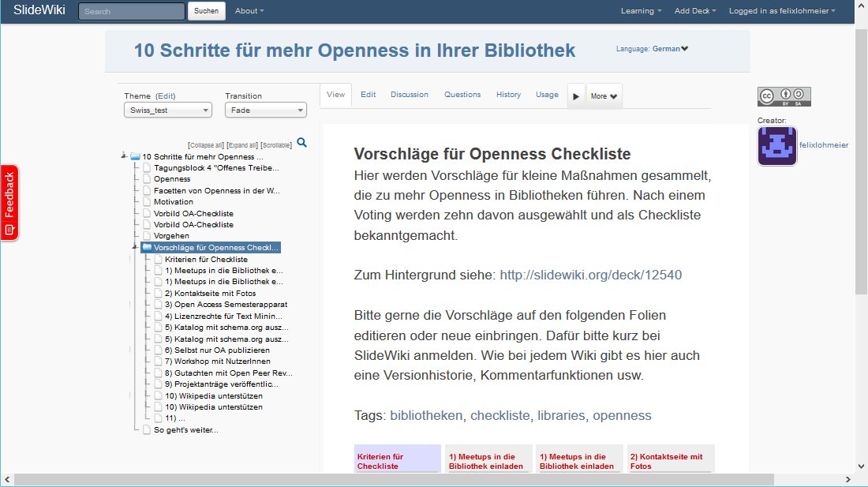Click the SlideWiki home logo
868x487 pixels.
(39, 10)
